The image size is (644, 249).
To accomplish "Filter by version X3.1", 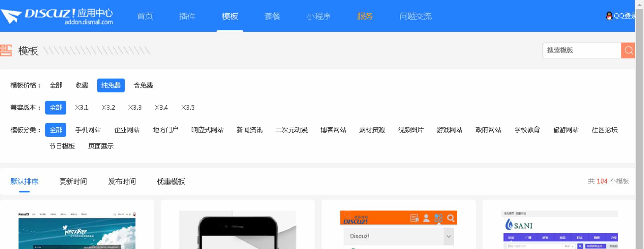I will 82,108.
